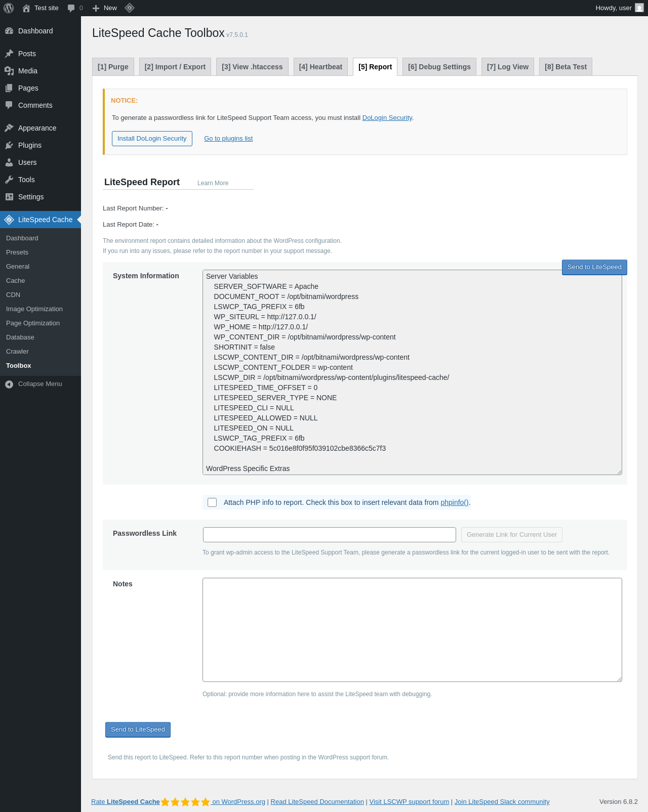Check the Attach PHP info checkbox
648x812 pixels.
coord(212,502)
